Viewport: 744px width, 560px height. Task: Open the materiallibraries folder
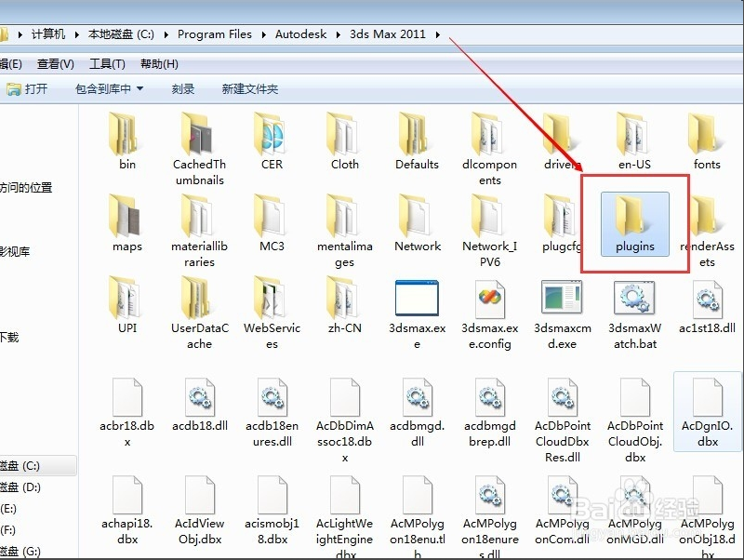pyautogui.click(x=199, y=230)
